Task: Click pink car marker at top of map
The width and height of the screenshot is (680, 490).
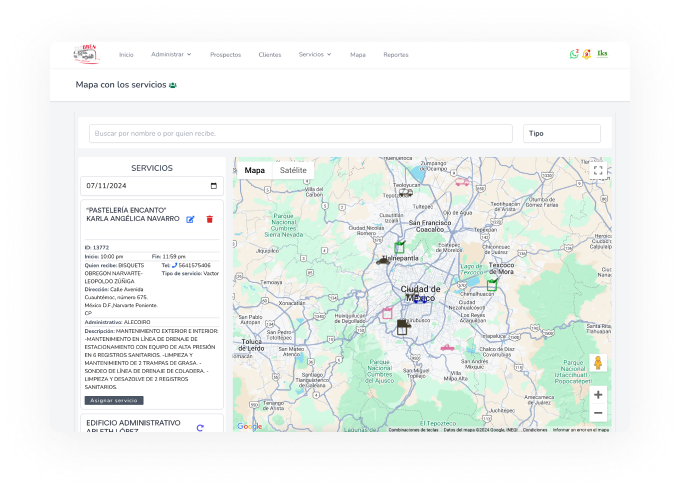Action: 462,182
